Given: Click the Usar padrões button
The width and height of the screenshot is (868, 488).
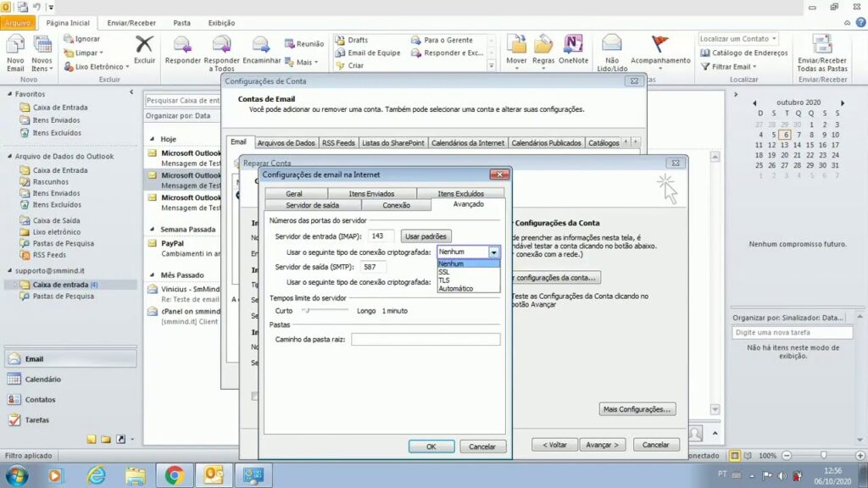Looking at the screenshot, I should 426,236.
